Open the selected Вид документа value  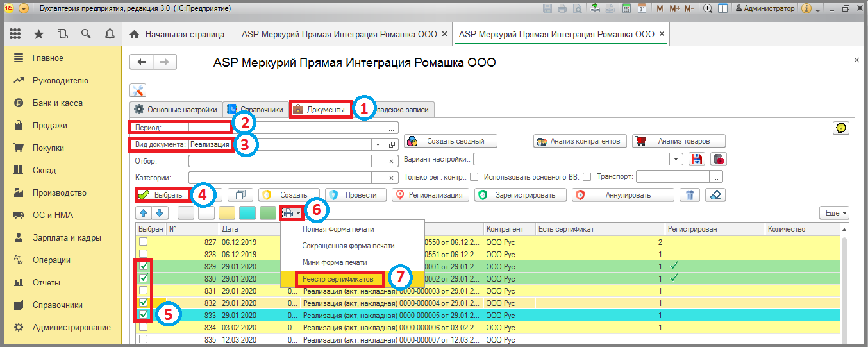(392, 144)
